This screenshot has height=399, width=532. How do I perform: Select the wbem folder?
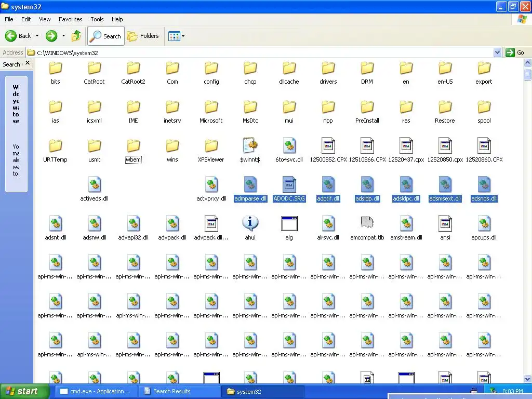133,151
